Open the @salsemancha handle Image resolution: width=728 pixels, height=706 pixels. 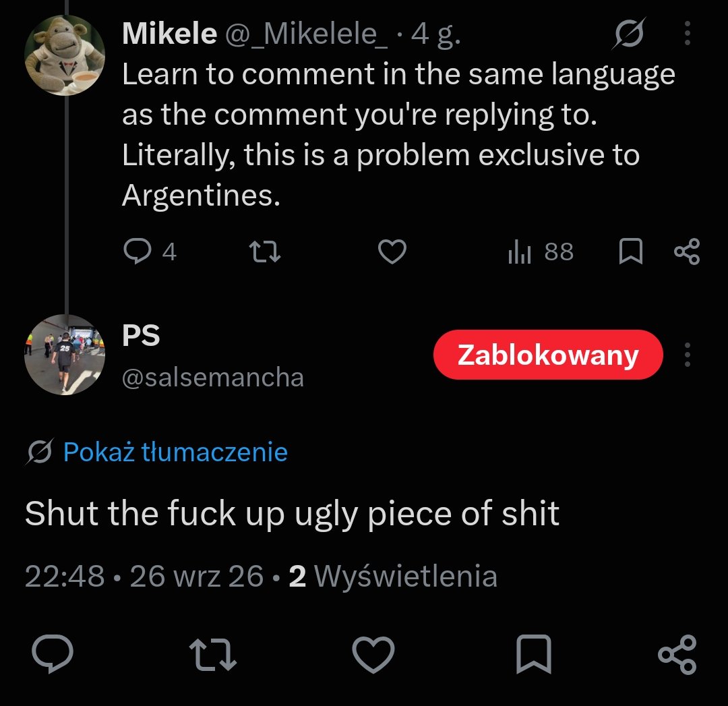pos(212,377)
